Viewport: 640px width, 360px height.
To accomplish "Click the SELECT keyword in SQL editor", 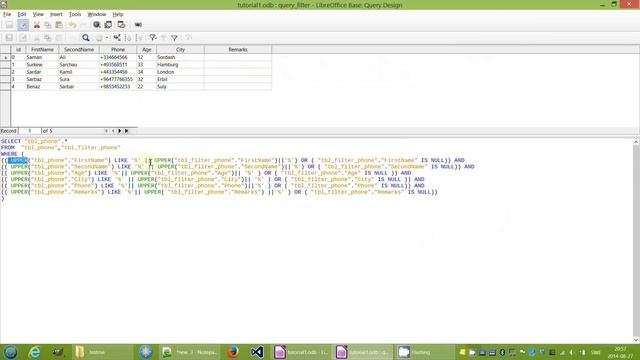I will 11,141.
